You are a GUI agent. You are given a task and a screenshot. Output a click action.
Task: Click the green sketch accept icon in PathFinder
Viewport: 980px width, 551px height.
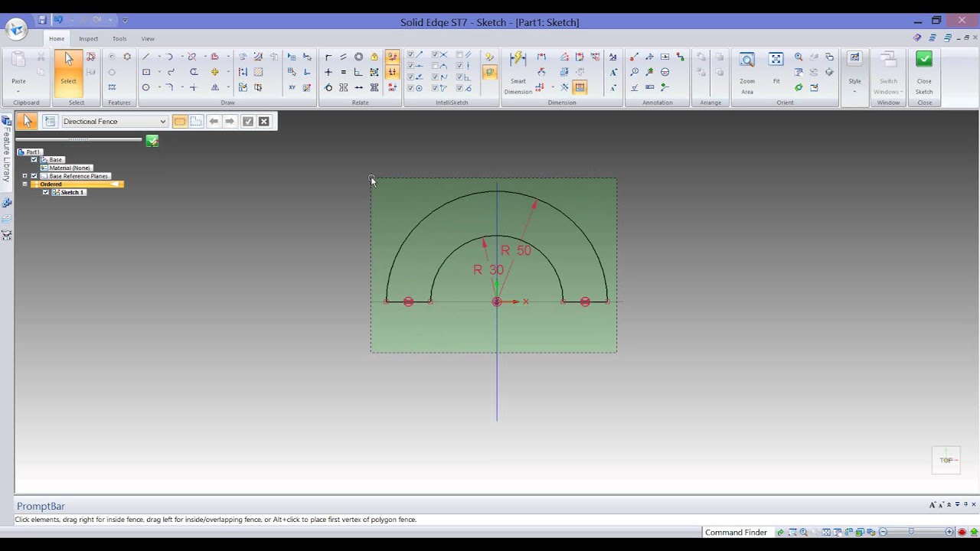[x=152, y=141]
